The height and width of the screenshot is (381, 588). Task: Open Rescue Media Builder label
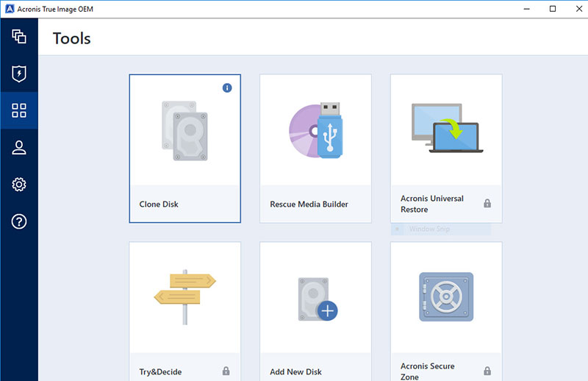coord(309,204)
